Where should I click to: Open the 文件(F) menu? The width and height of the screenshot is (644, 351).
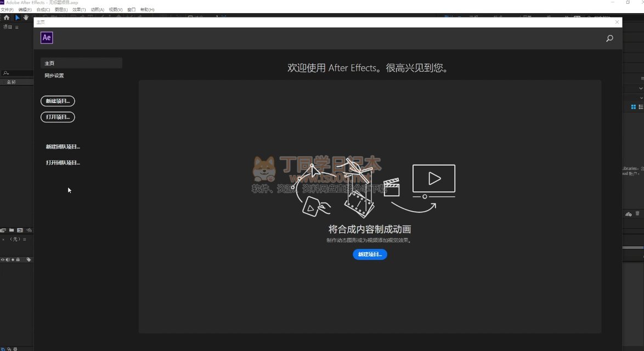(7, 9)
